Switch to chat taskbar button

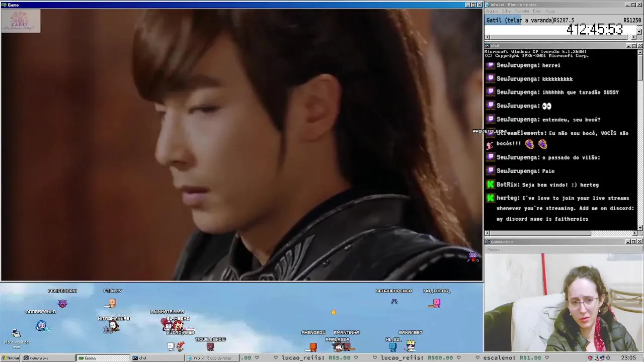157,358
